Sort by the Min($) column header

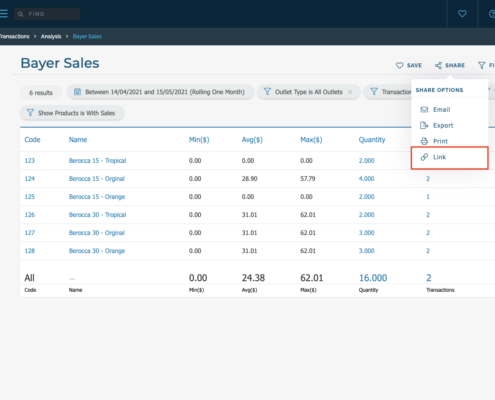[x=199, y=140]
